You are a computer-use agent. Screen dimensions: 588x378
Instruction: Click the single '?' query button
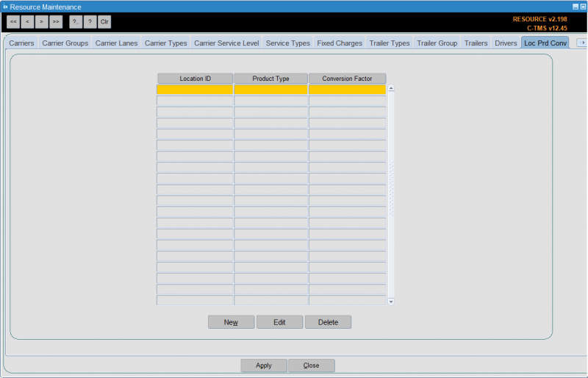[90, 22]
